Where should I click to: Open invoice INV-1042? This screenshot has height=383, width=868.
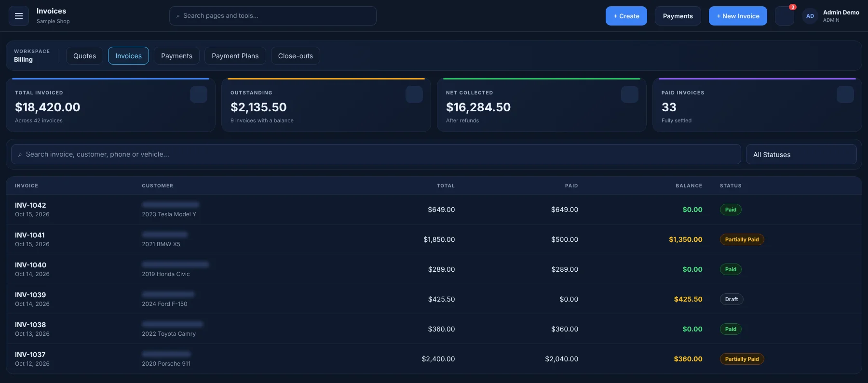click(x=30, y=205)
